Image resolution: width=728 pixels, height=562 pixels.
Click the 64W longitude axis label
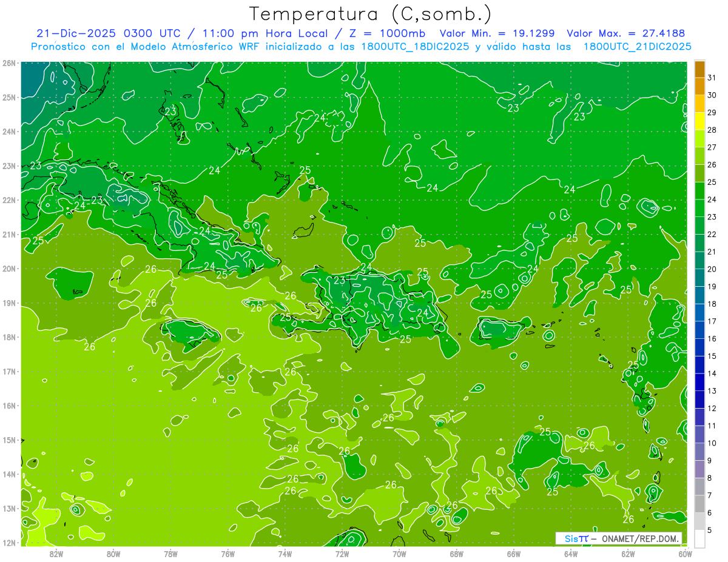pos(571,554)
